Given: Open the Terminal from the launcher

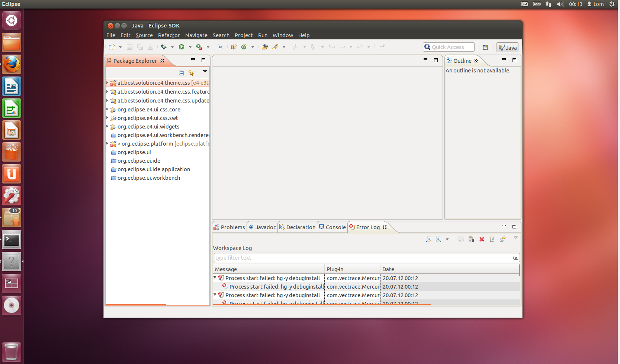Looking at the screenshot, I should [12, 240].
